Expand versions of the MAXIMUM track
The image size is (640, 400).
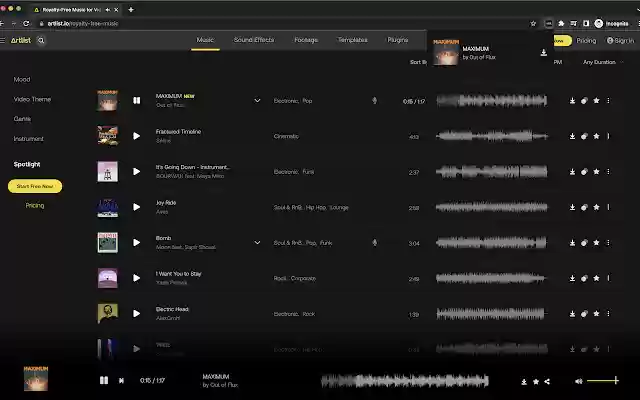257,100
